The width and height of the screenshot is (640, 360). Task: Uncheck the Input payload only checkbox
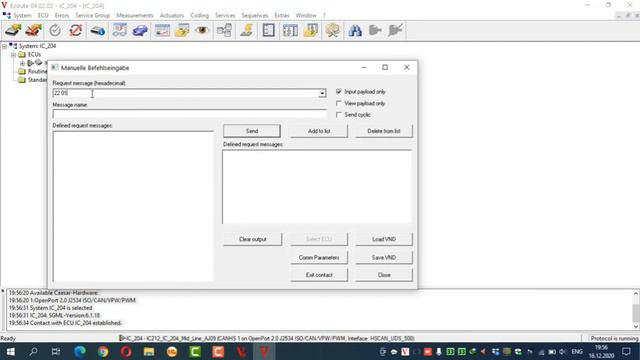tap(339, 91)
